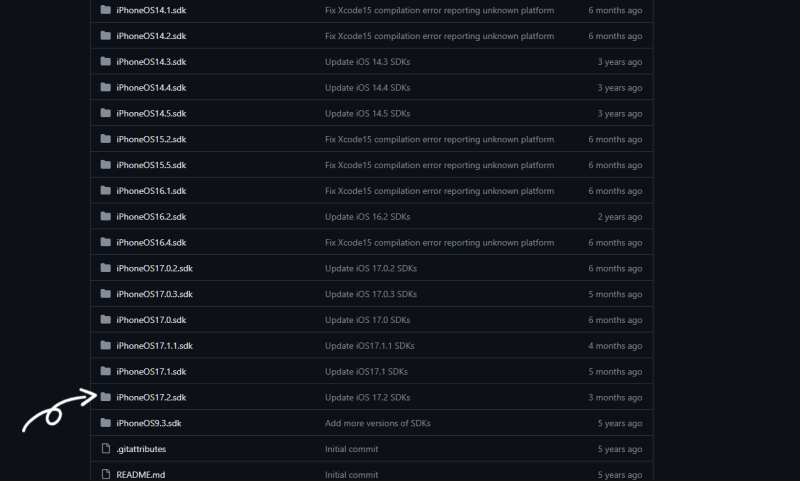The width and height of the screenshot is (800, 481).
Task: Open the iPhoneOS14.3.sdk directory
Action: pyautogui.click(x=151, y=62)
